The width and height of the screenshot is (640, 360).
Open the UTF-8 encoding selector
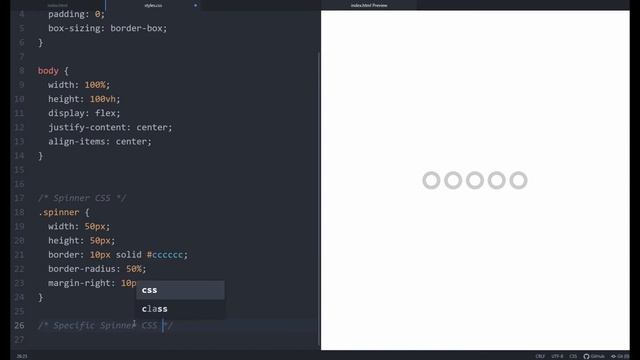coord(557,356)
